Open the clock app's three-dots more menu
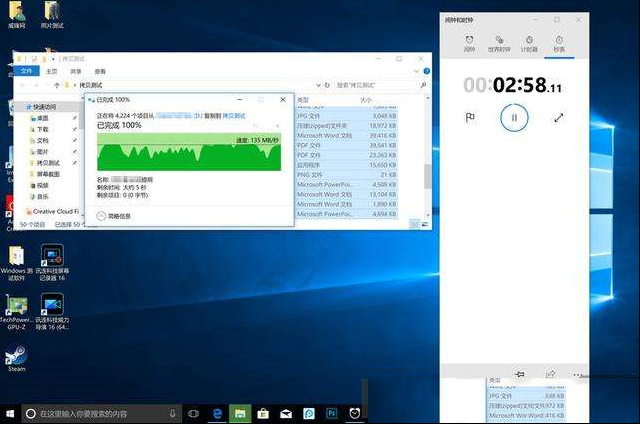 [577, 374]
